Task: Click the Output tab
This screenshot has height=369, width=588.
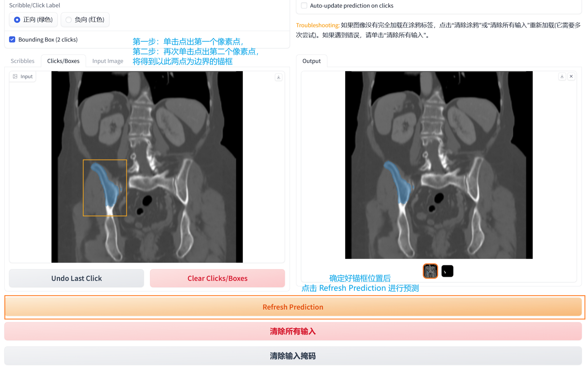Action: (311, 61)
